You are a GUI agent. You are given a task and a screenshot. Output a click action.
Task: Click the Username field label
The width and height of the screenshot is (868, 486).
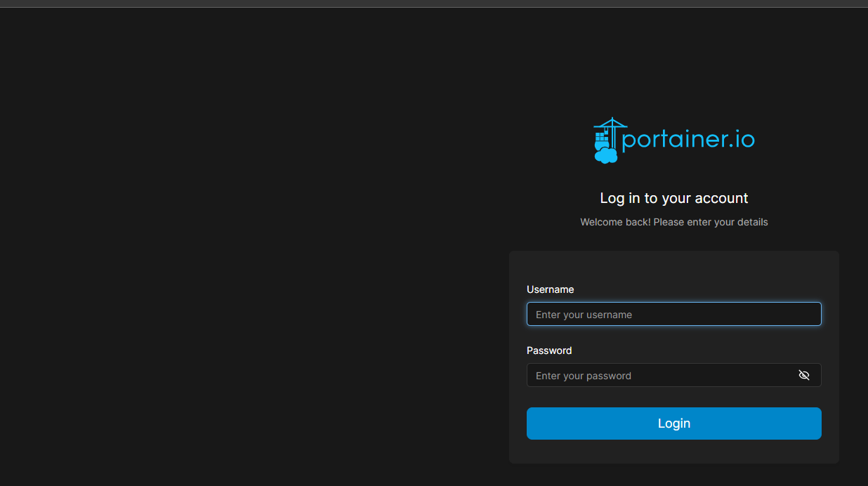pos(551,289)
